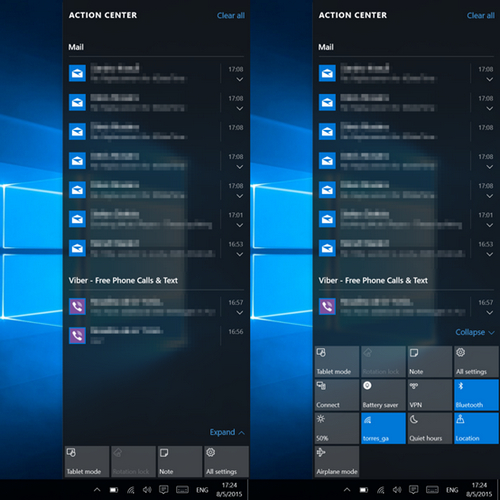The height and width of the screenshot is (500, 500).
Task: Show hidden tray icons below the Tablet mode and Expand panel
Action: (x=97, y=490)
